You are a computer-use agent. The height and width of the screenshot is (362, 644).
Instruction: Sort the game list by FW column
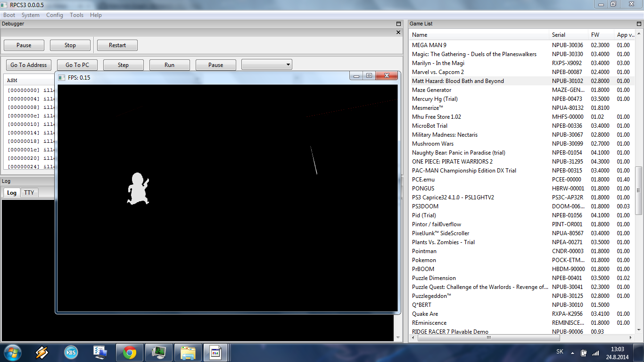pyautogui.click(x=601, y=35)
